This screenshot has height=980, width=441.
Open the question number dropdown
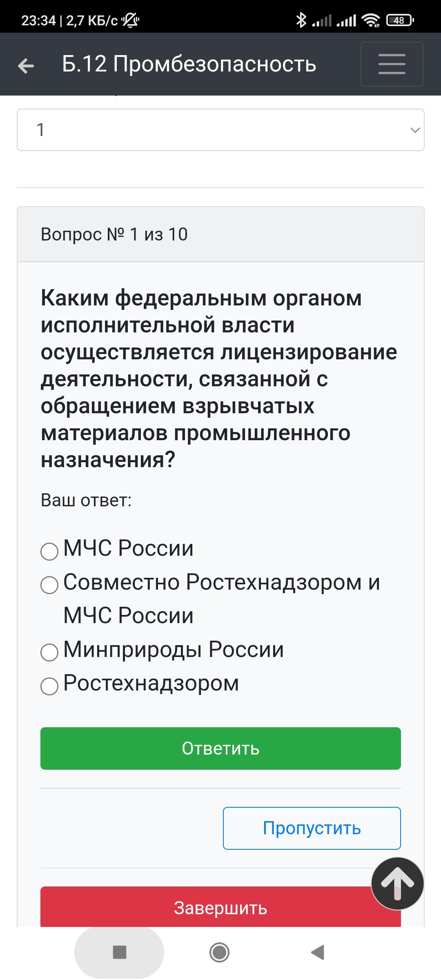[x=220, y=130]
